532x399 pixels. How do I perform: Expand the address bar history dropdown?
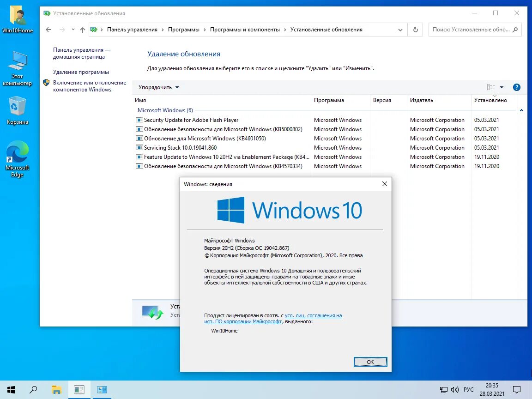pyautogui.click(x=400, y=29)
